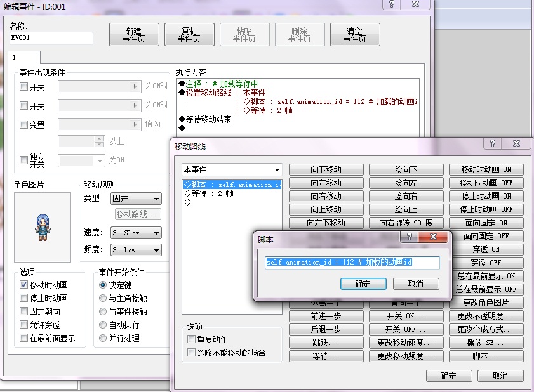Open the 速度 speed dropdown
The image size is (534, 392).
pos(137,233)
